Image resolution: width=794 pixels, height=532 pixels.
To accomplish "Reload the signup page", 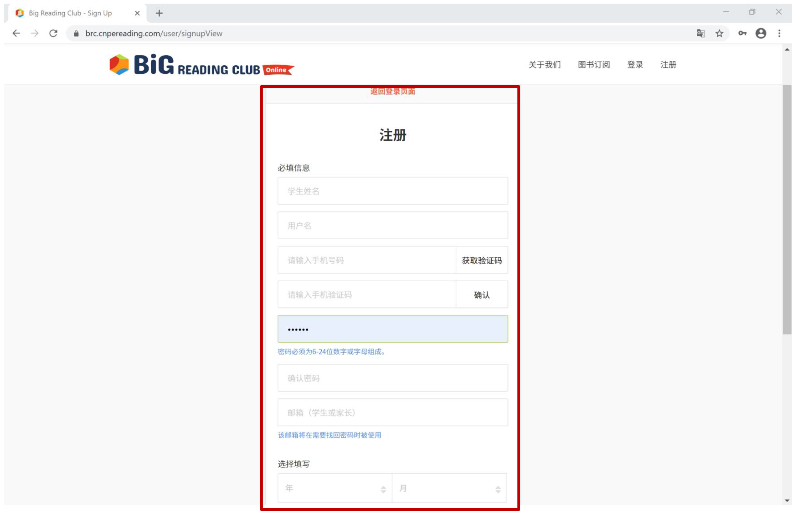I will (x=53, y=33).
